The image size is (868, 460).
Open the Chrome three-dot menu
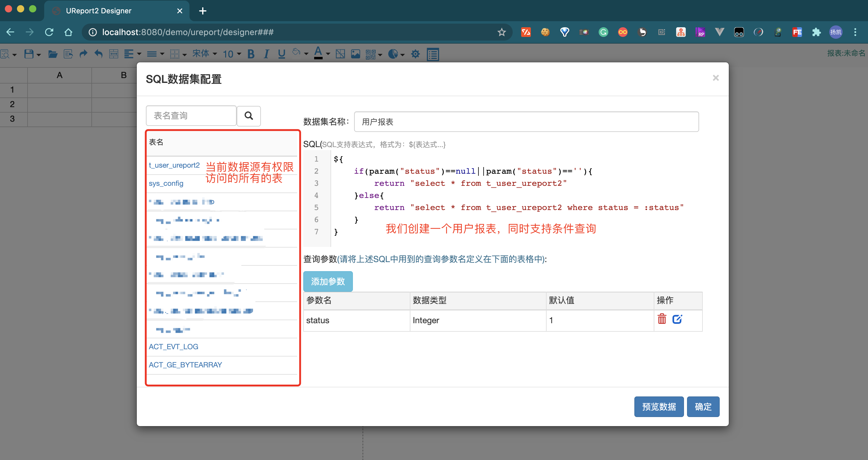point(855,32)
